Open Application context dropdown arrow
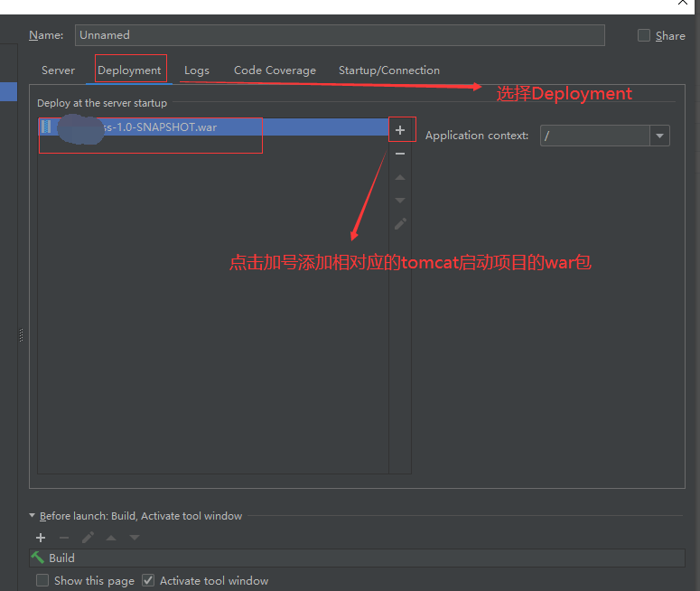700x591 pixels. tap(659, 136)
